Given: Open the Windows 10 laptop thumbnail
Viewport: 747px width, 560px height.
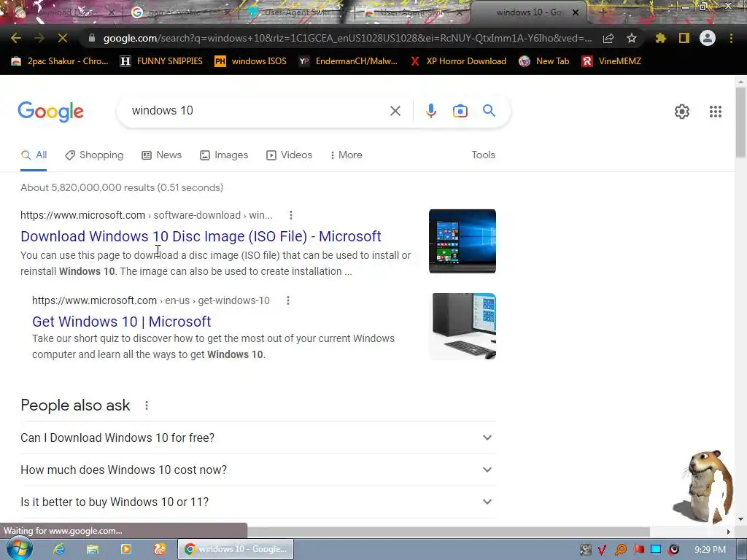Looking at the screenshot, I should (x=462, y=241).
